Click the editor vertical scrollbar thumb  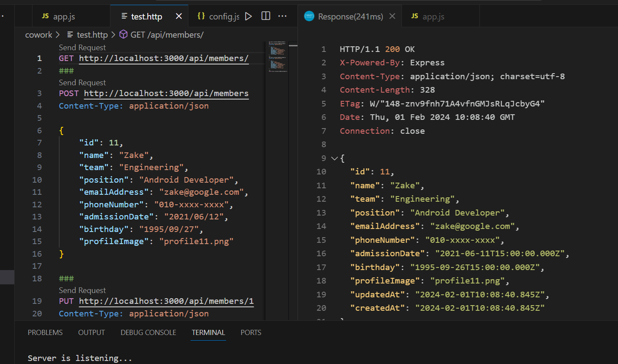pos(293,45)
